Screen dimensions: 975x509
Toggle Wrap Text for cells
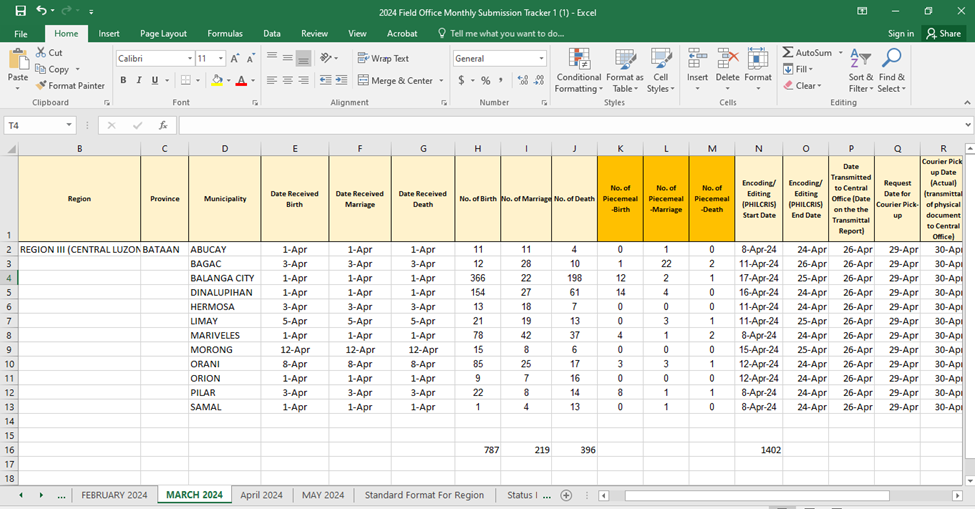pyautogui.click(x=383, y=58)
